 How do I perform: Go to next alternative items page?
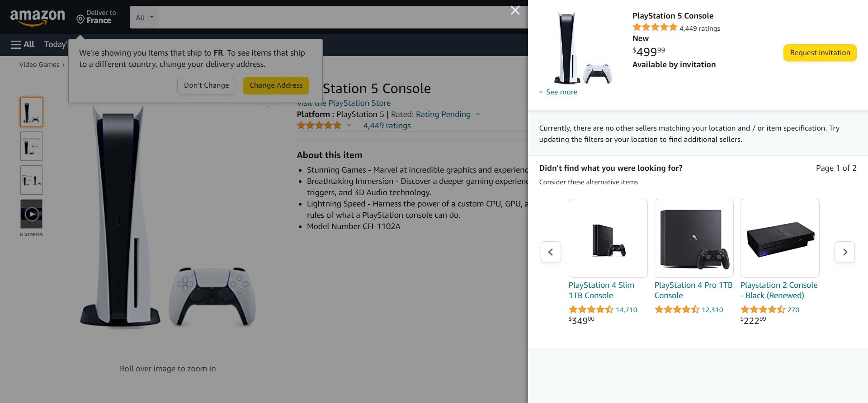(844, 252)
